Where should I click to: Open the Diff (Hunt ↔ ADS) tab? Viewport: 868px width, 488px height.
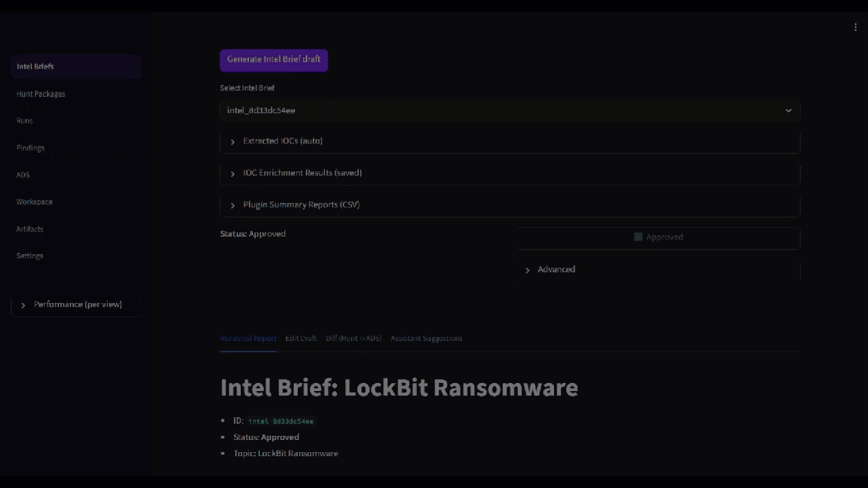[354, 338]
